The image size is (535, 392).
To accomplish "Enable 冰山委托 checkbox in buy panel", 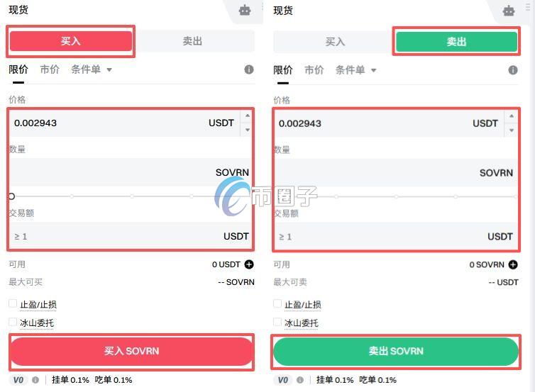I will [13, 322].
